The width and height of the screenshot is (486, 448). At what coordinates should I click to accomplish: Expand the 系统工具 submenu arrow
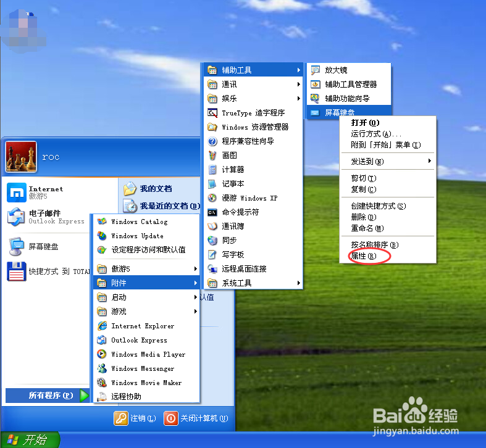298,283
